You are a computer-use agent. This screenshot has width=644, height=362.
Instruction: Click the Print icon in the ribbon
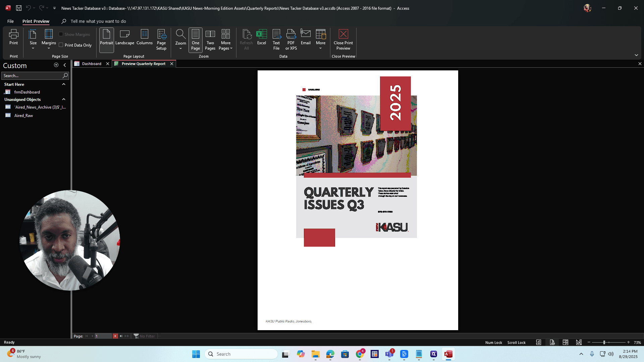[14, 37]
